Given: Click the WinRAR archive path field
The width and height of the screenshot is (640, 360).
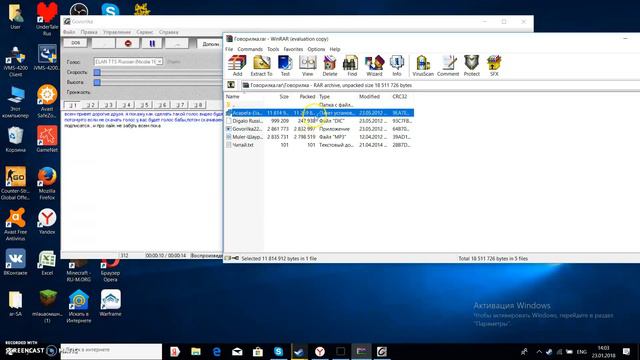Looking at the screenshot, I should pyautogui.click(x=440, y=85).
